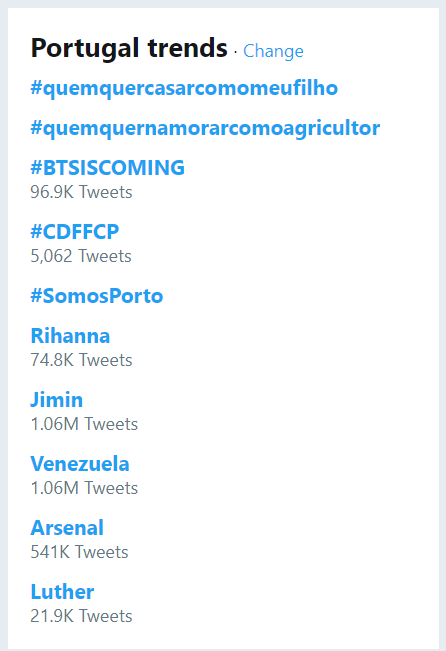
Task: Open the #quemquernamorarcomoagricultor hashtag
Action: (205, 128)
